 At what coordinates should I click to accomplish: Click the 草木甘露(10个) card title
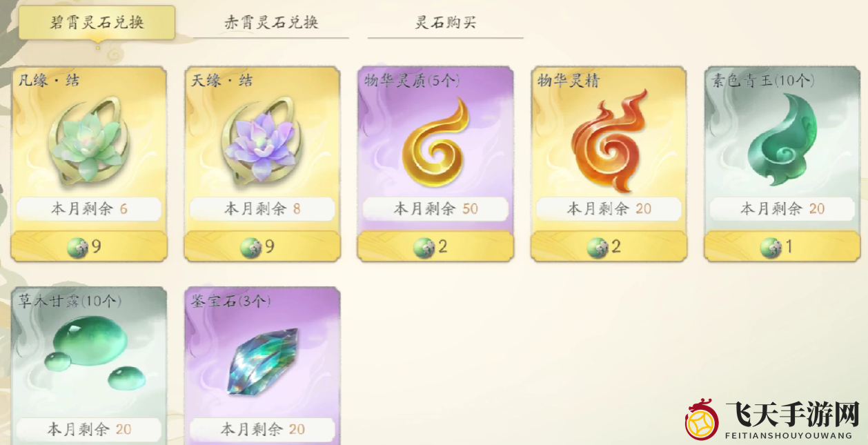pos(70,301)
